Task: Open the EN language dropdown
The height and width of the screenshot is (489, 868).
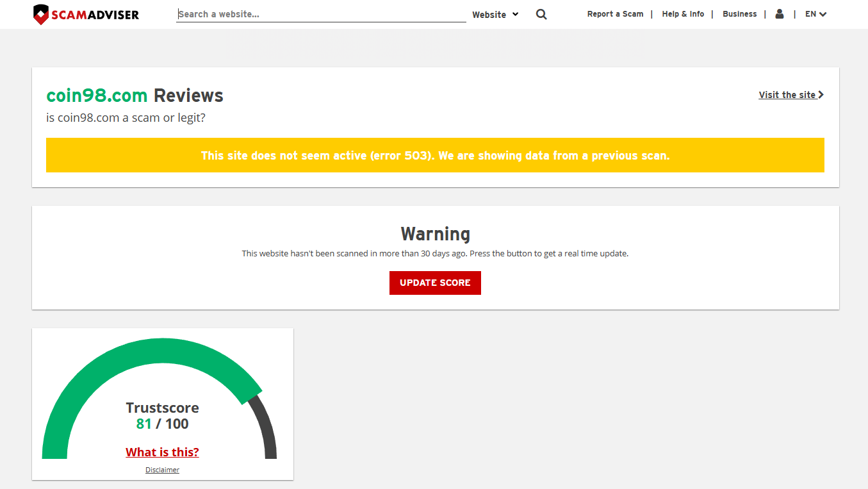Action: tap(816, 14)
